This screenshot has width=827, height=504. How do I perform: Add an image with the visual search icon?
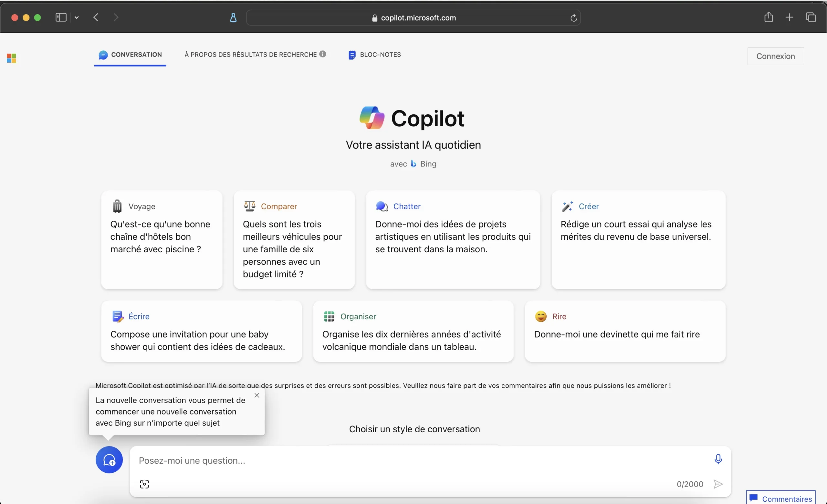pos(144,484)
